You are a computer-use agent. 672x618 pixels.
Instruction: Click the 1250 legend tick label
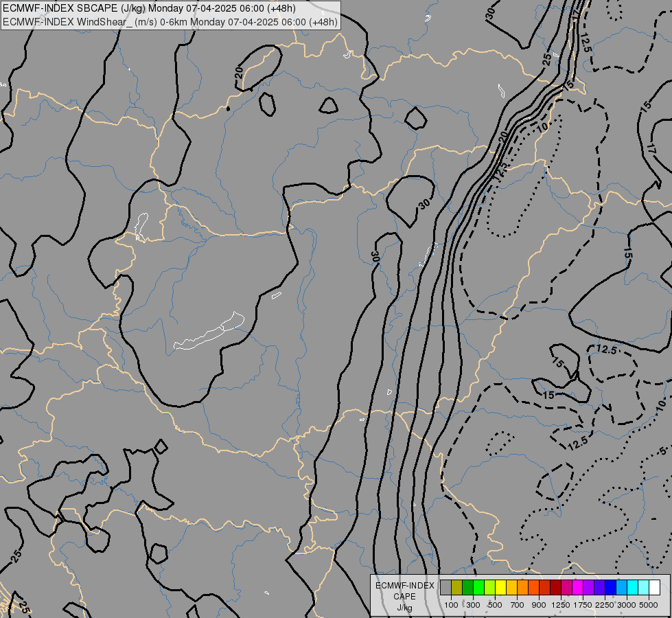click(561, 605)
